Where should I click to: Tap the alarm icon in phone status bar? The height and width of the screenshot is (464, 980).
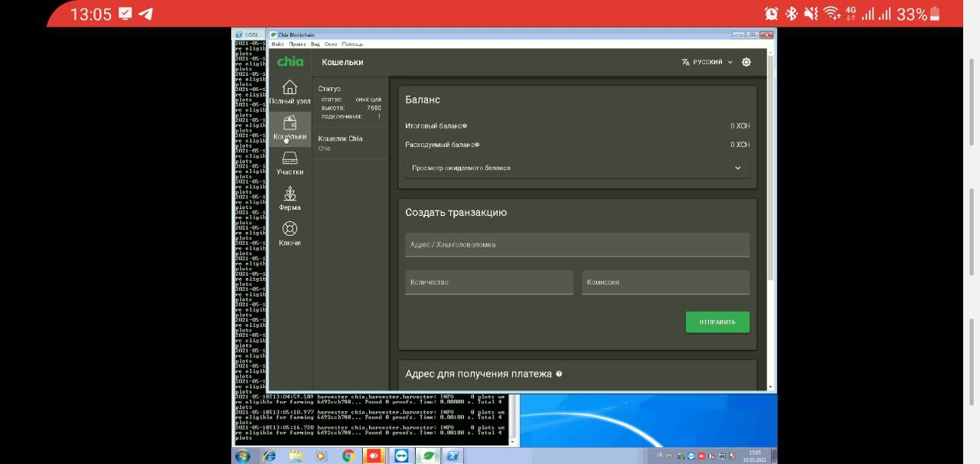(x=771, y=14)
